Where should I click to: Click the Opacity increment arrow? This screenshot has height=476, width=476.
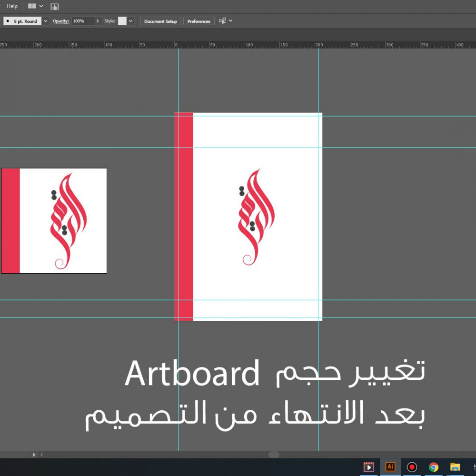point(98,21)
